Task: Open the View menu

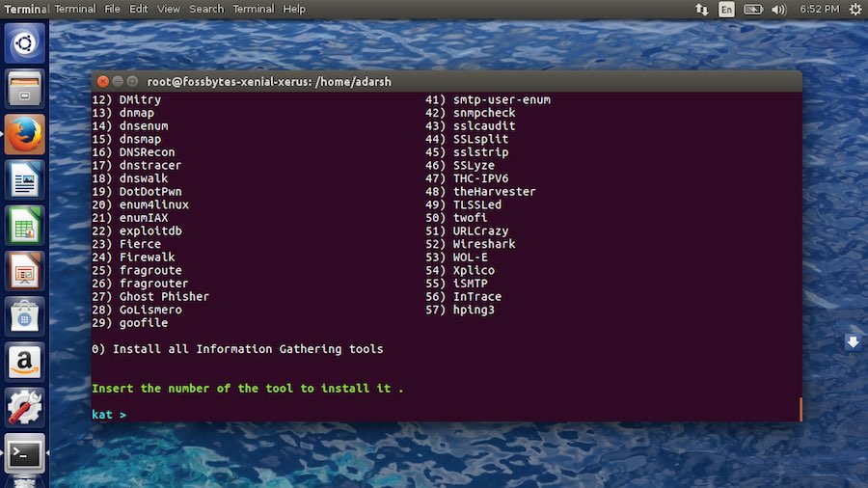Action: click(169, 9)
